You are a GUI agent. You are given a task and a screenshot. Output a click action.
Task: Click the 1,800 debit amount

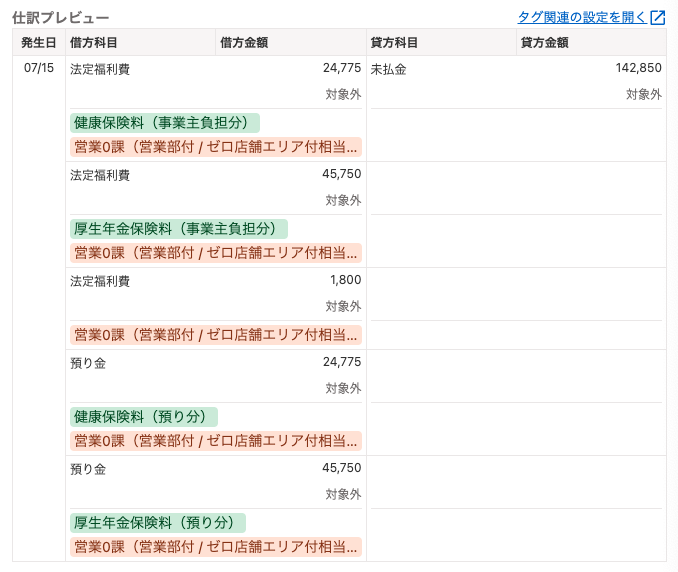[345, 280]
